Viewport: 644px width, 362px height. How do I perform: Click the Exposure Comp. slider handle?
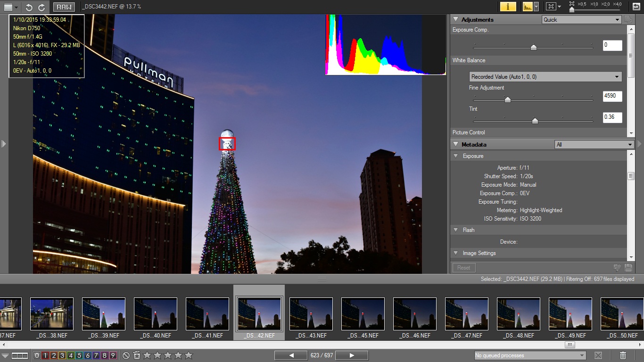(x=533, y=47)
